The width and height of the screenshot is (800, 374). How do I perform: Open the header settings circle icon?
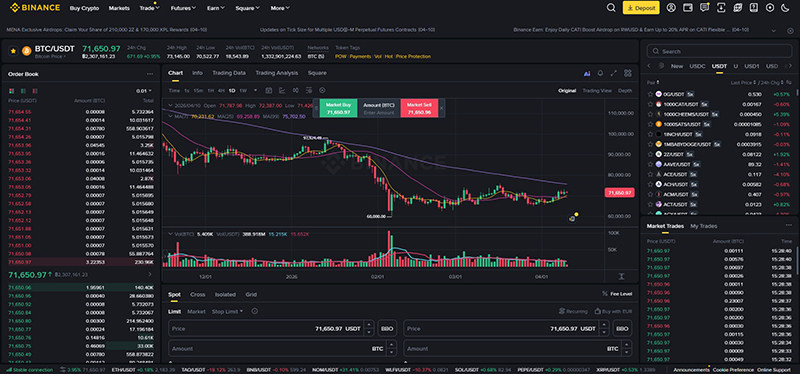click(770, 8)
